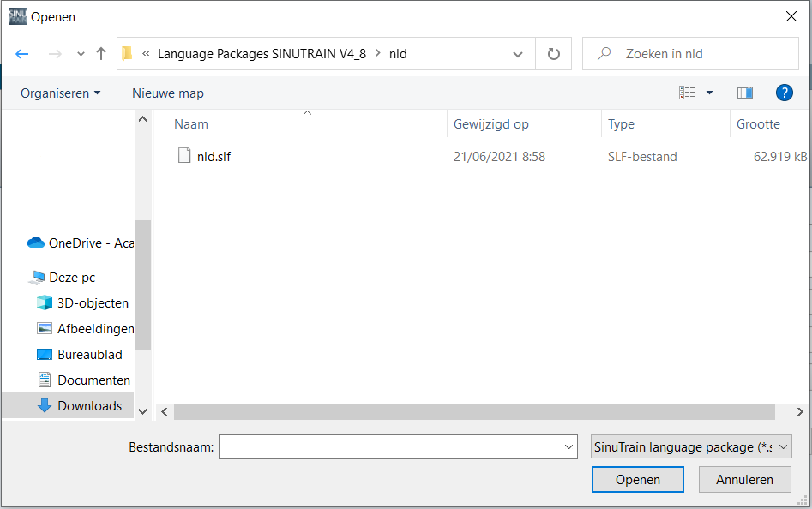The width and height of the screenshot is (812, 509).
Task: Click the Bestandsnaam input field
Action: pyautogui.click(x=398, y=447)
